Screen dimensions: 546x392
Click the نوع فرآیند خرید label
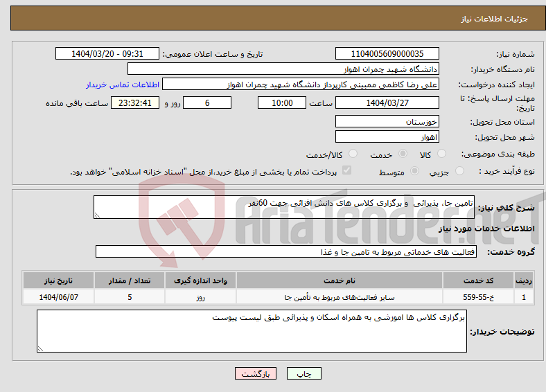(507, 171)
